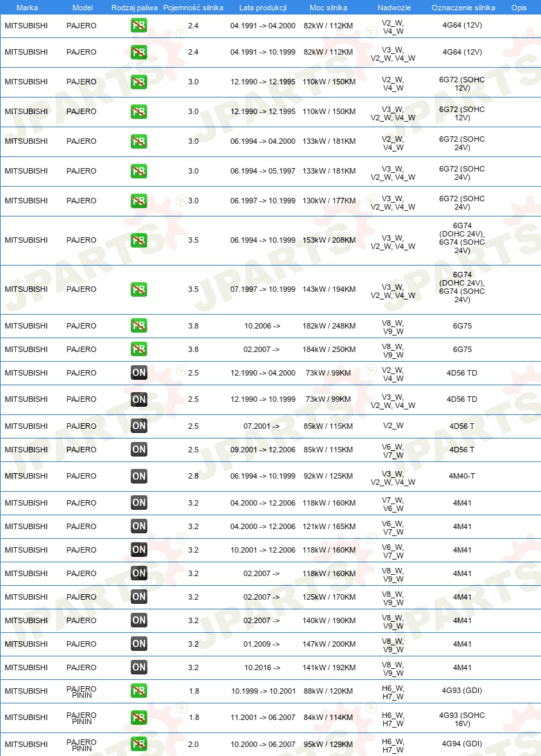This screenshot has width=541, height=756.
Task: Click the Lata produkcji column header
Action: (263, 8)
